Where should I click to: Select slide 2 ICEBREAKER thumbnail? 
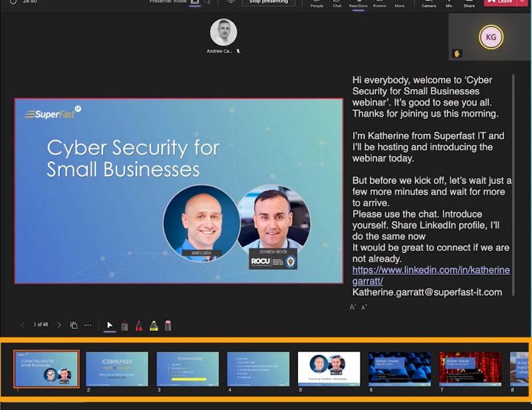pyautogui.click(x=117, y=369)
